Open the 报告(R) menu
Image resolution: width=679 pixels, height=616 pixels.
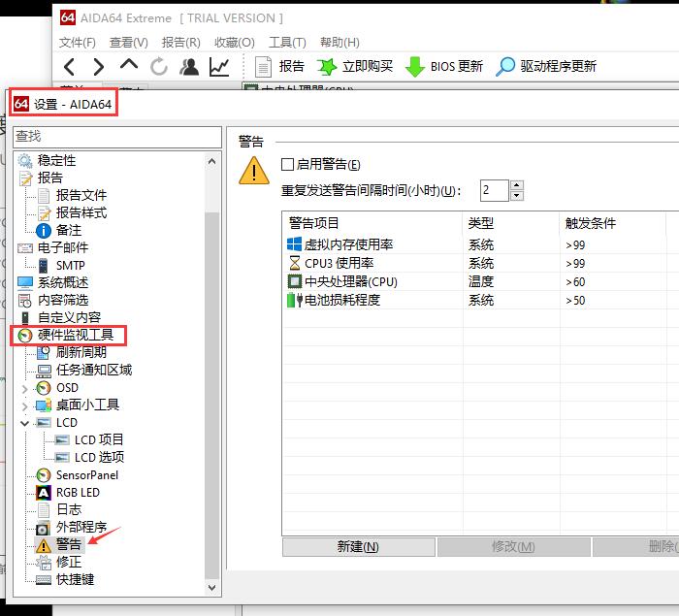(x=181, y=43)
